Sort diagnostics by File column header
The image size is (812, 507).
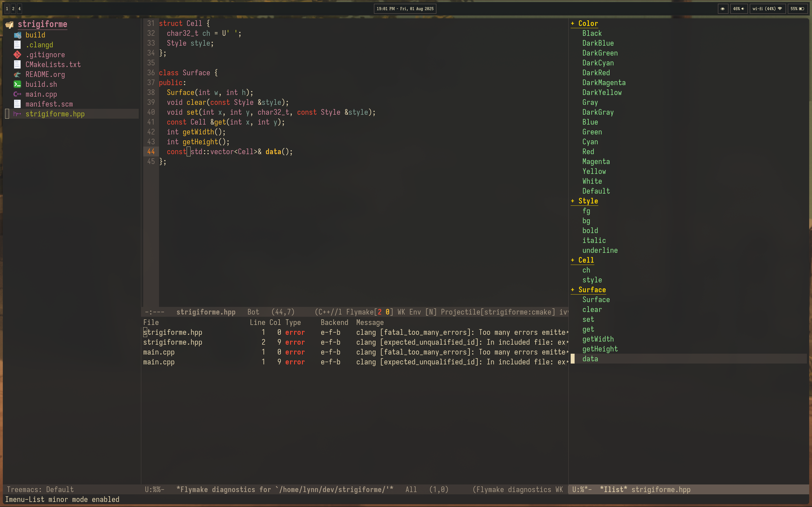(151, 322)
